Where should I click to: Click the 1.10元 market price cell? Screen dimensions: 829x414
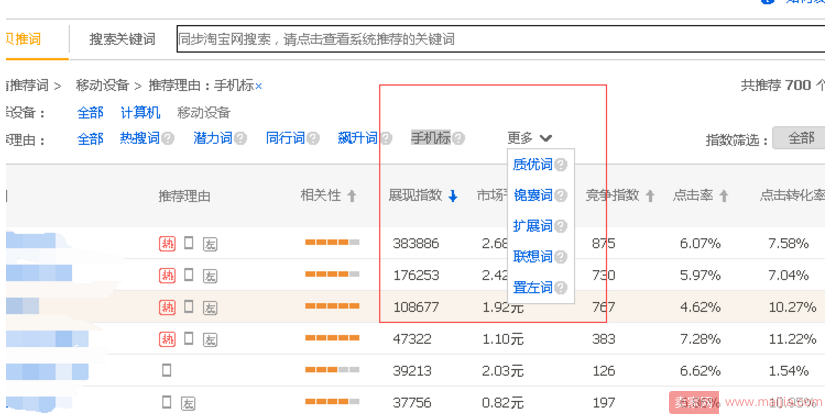503,339
